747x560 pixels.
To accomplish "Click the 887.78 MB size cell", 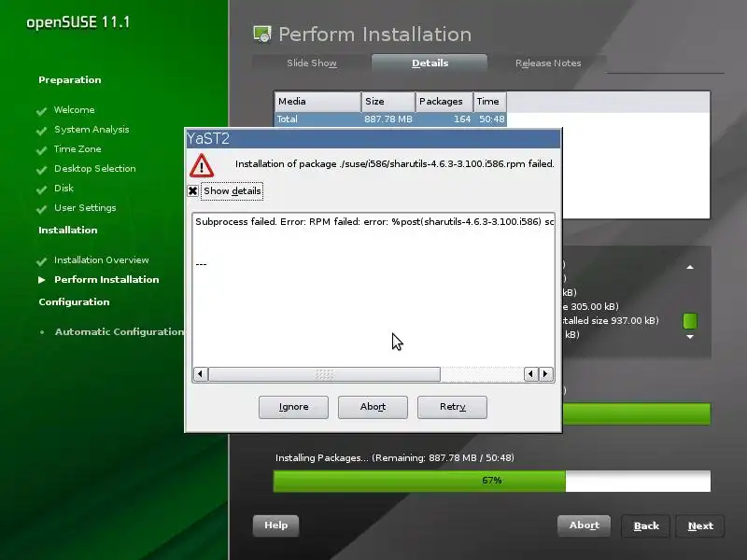I will click(388, 119).
